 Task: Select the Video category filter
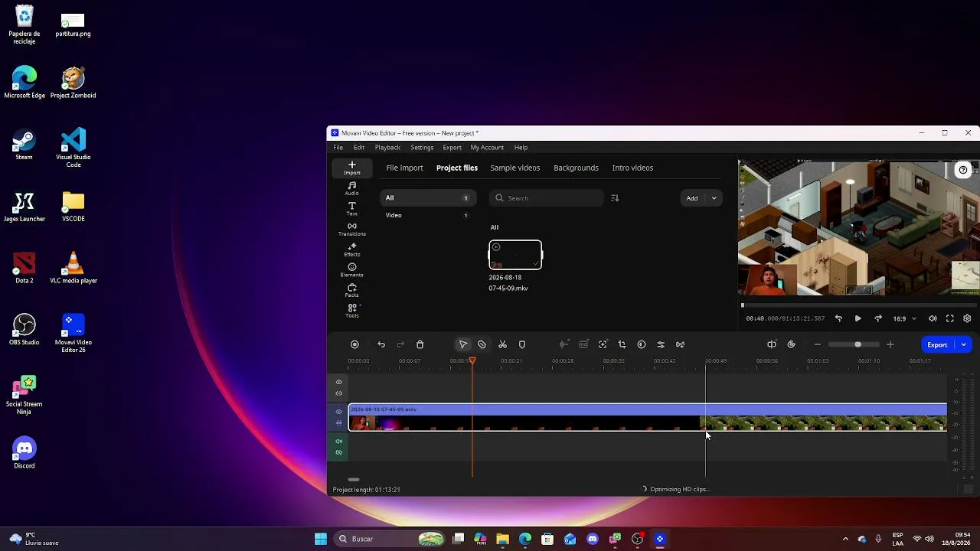(428, 215)
